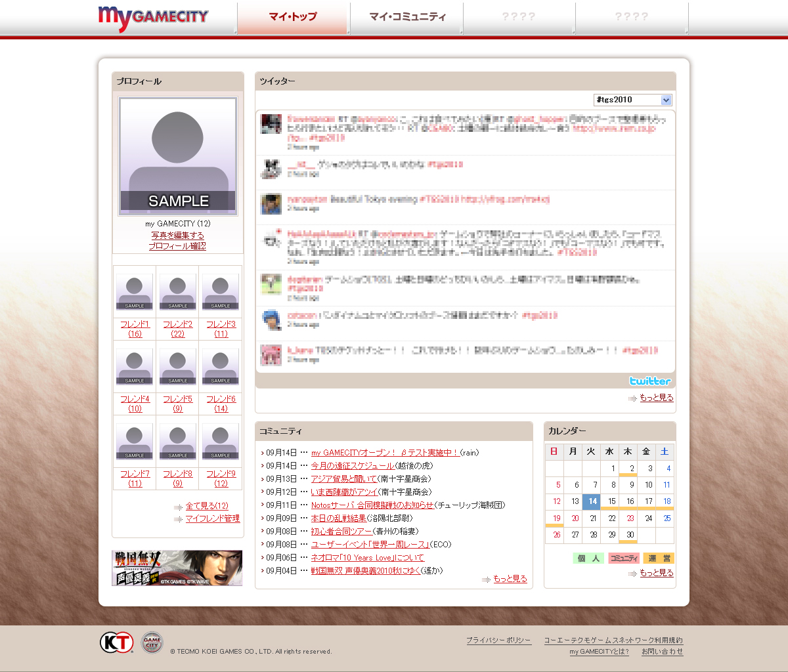788x672 pixels.
Task: Click フレンド8 avatar thumbnail
Action: tap(178, 442)
